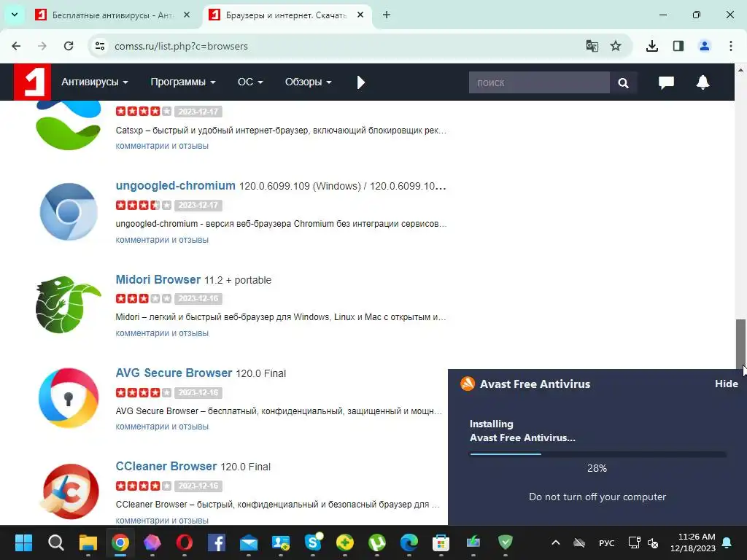Open the clock and date in taskbar

[693, 542]
